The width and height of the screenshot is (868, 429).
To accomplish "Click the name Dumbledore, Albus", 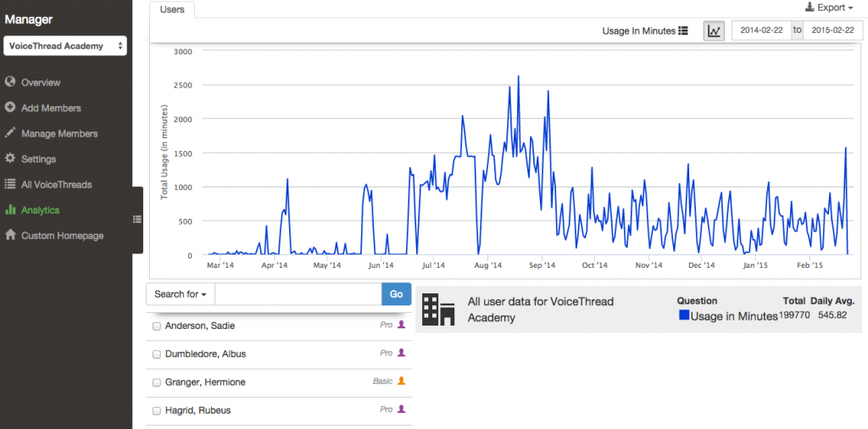I will [x=205, y=354].
